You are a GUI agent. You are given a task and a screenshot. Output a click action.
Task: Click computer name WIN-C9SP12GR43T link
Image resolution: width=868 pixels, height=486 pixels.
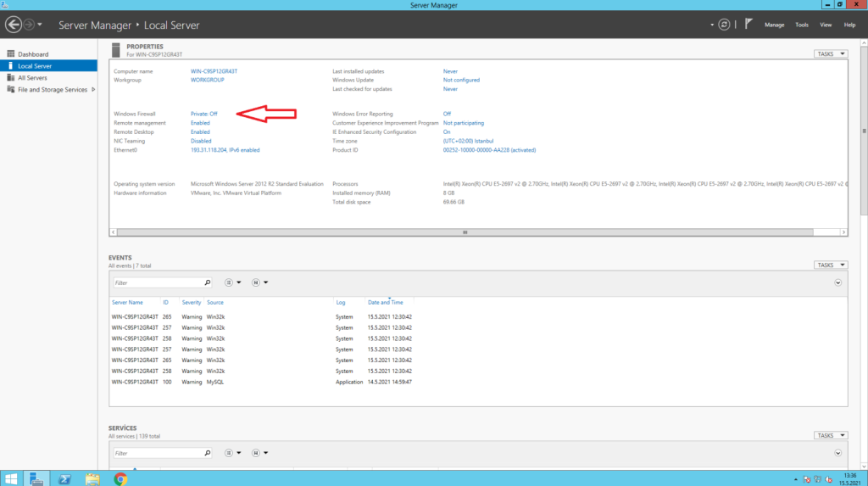pyautogui.click(x=214, y=71)
